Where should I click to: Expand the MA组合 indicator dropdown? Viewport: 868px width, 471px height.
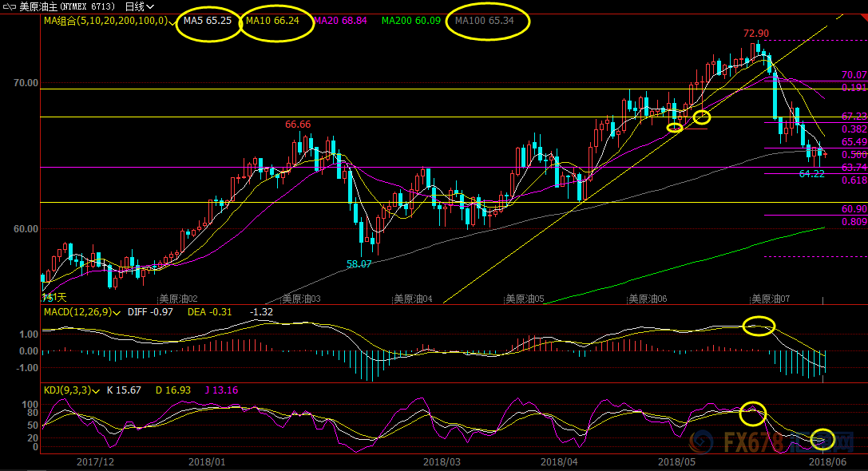coord(173,22)
